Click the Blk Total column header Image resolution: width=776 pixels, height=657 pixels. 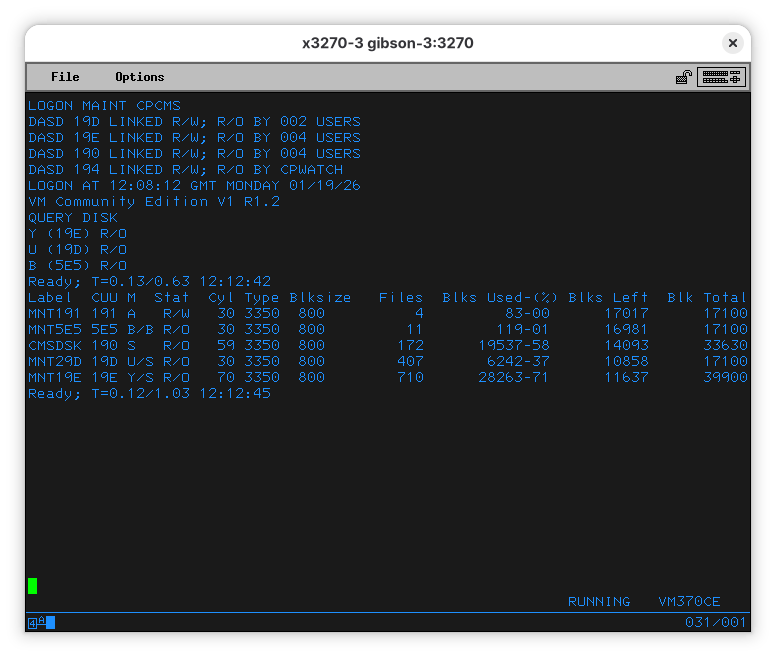click(x=707, y=297)
